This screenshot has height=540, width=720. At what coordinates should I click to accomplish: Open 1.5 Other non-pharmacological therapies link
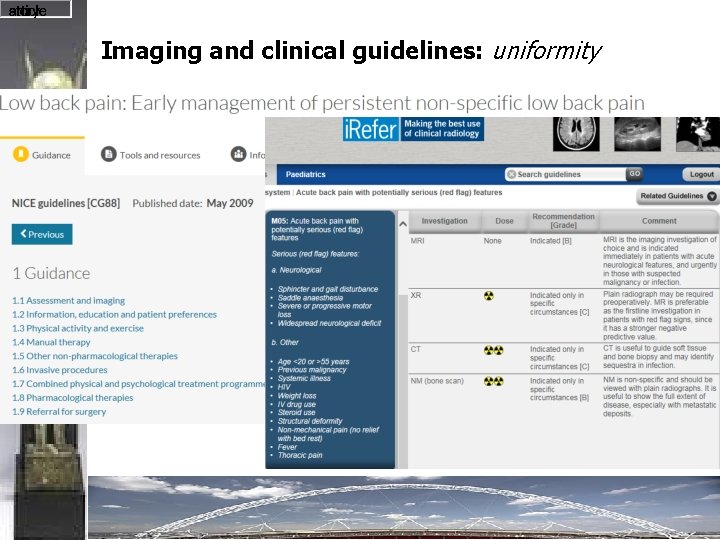pos(95,356)
